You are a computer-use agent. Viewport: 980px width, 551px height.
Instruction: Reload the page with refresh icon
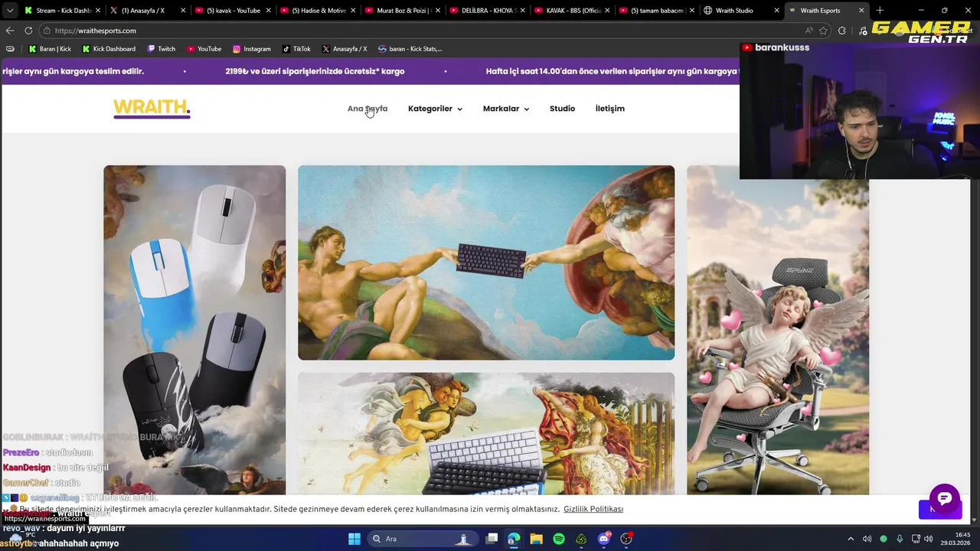tap(28, 31)
